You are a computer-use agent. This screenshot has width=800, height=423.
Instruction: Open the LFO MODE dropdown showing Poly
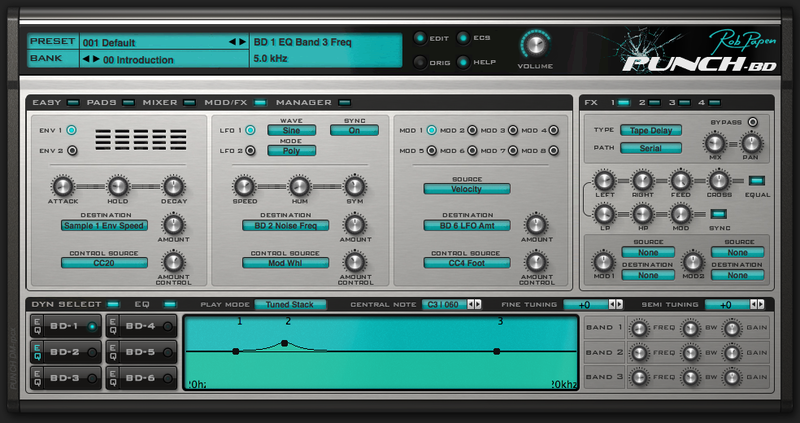point(292,151)
